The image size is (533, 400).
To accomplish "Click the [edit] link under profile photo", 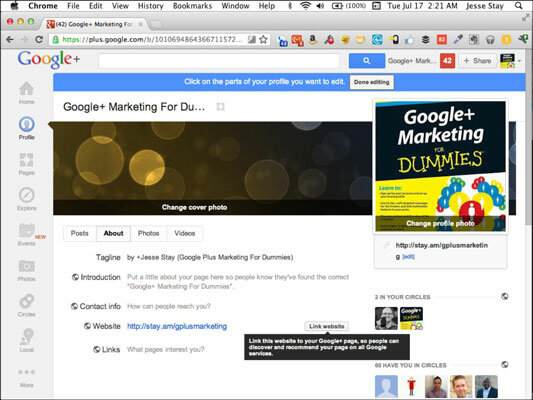I will point(408,257).
